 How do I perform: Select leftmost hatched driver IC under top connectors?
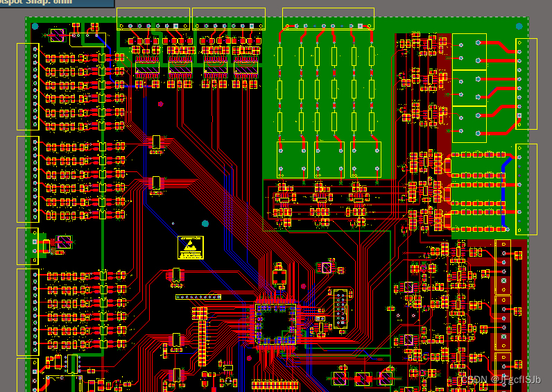[148, 67]
